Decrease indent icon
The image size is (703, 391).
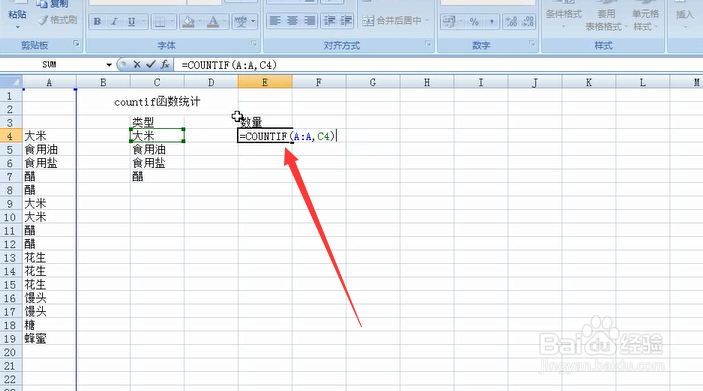pos(330,21)
